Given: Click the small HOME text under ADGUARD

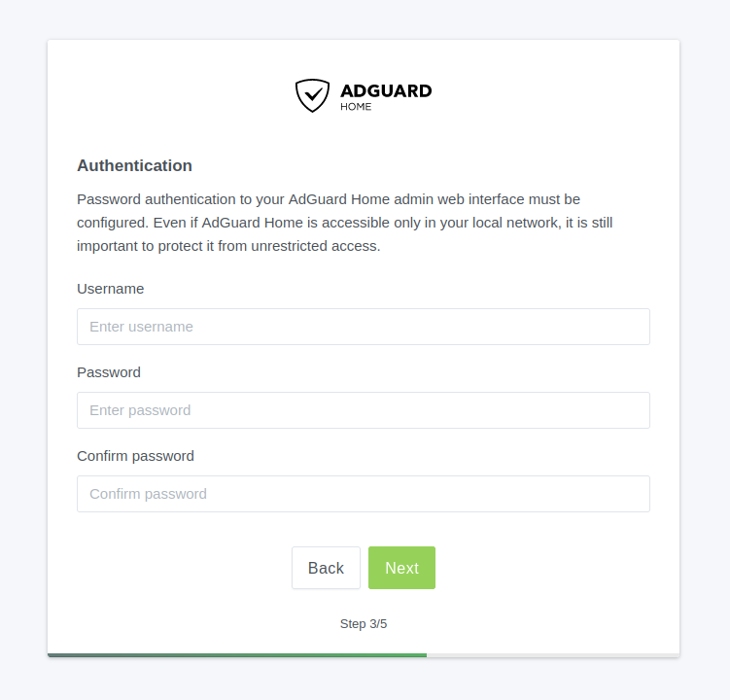Looking at the screenshot, I should [356, 107].
